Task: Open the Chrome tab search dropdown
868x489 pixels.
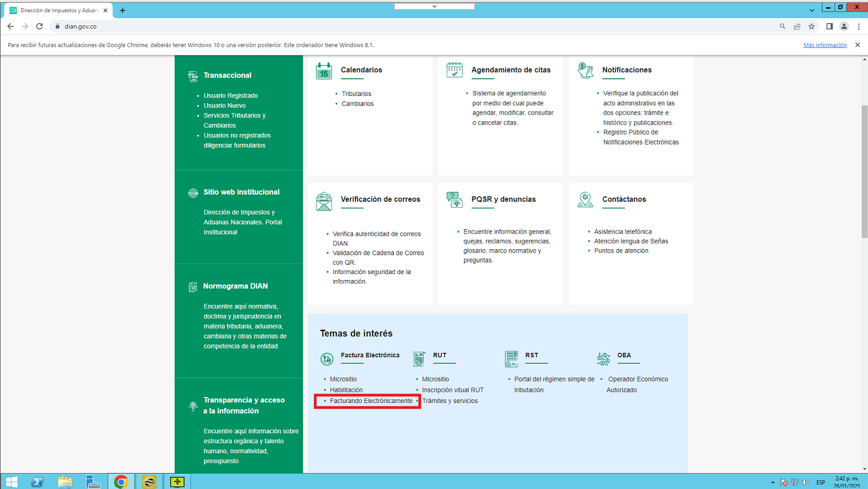Action: tap(812, 10)
